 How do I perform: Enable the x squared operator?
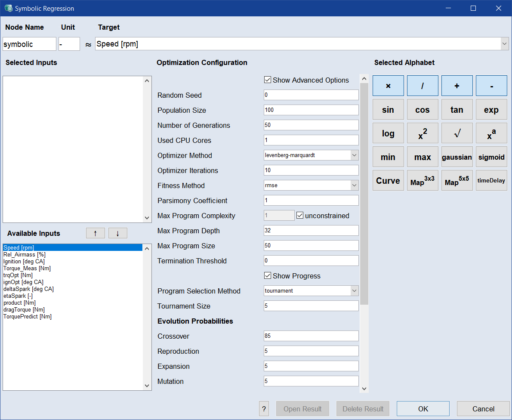pyautogui.click(x=423, y=133)
